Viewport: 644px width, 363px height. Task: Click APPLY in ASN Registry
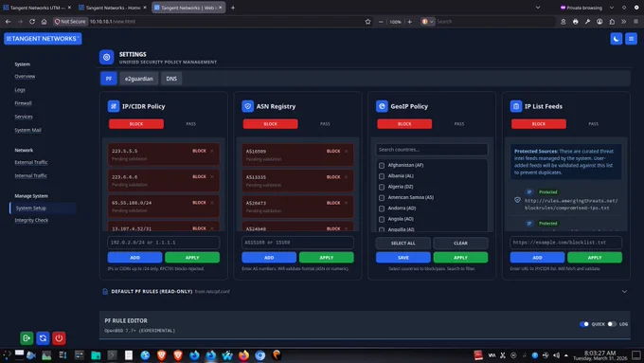tap(326, 258)
